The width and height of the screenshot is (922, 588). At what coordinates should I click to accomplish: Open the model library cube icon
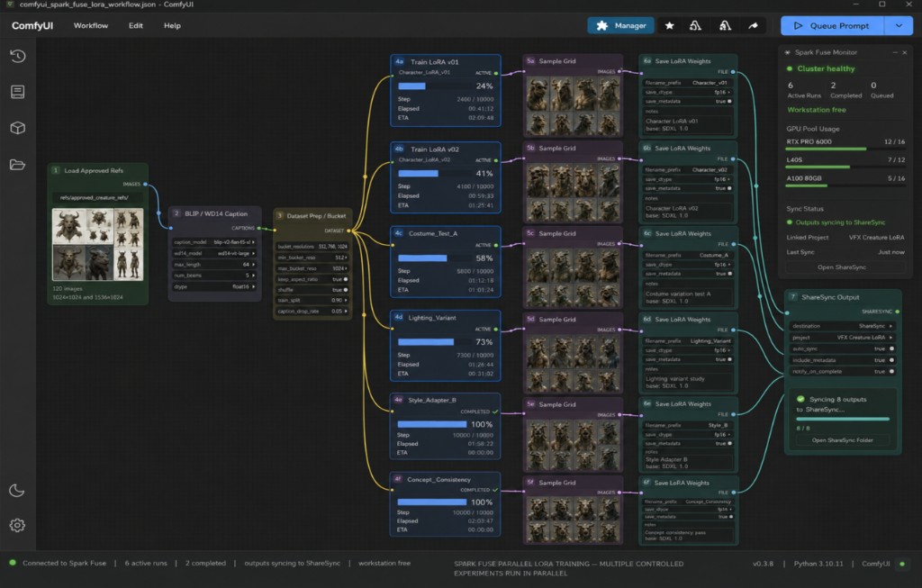18,128
